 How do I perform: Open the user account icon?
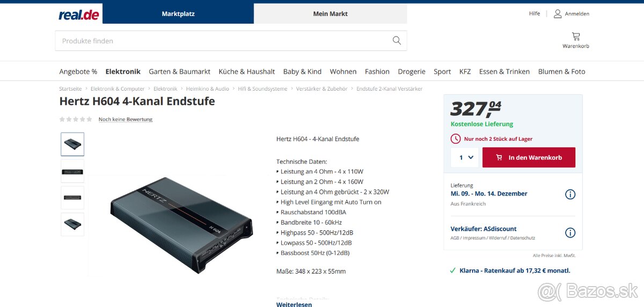point(558,13)
